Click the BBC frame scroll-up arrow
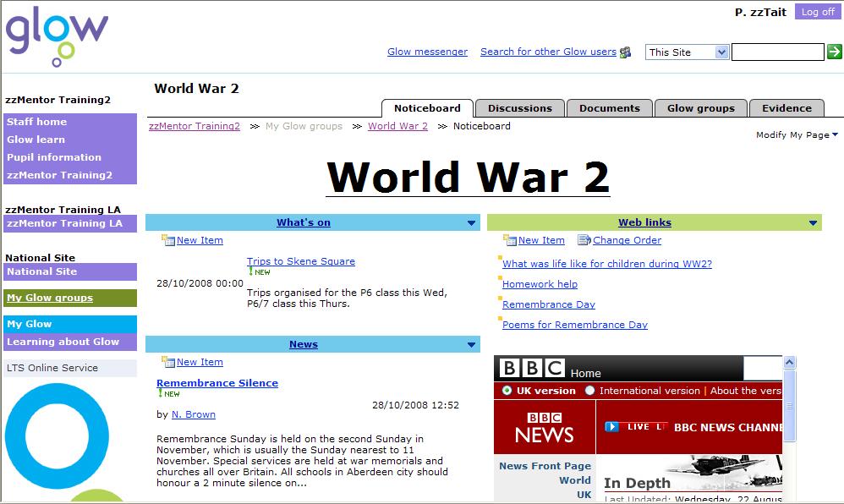 coord(790,362)
